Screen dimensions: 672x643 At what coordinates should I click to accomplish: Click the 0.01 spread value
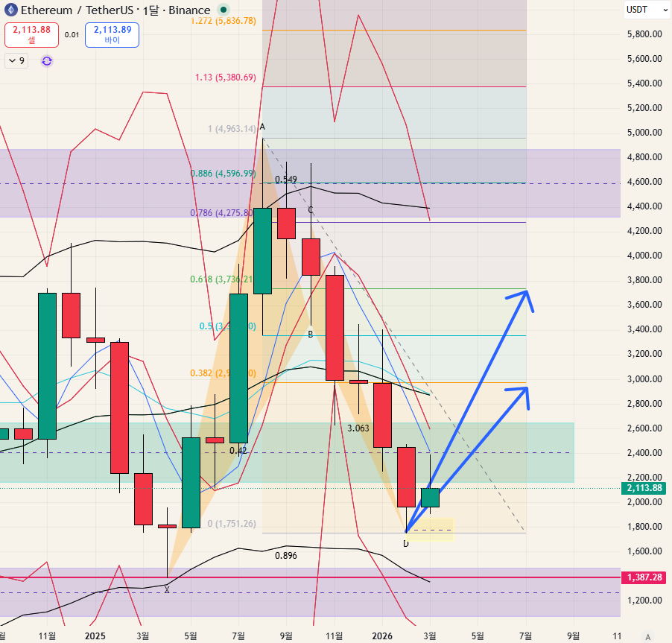72,35
